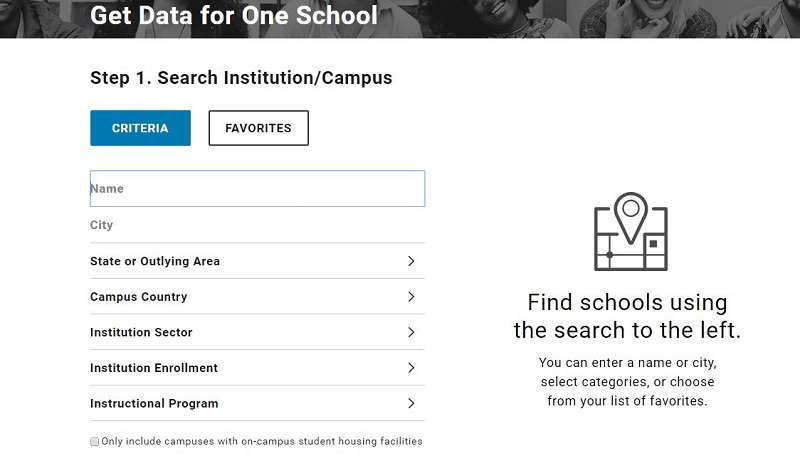800x468 pixels.
Task: Enable on-campus student housing checkbox
Action: point(95,441)
